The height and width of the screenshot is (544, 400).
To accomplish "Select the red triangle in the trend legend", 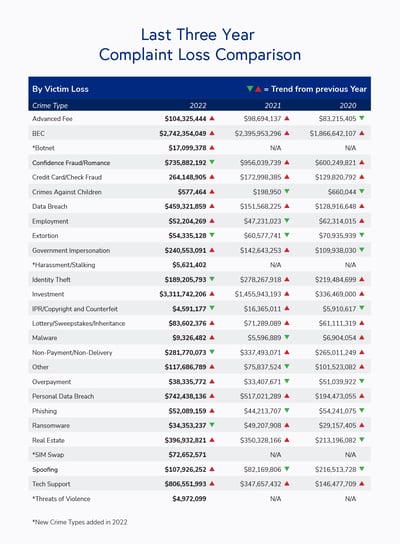I will (258, 89).
